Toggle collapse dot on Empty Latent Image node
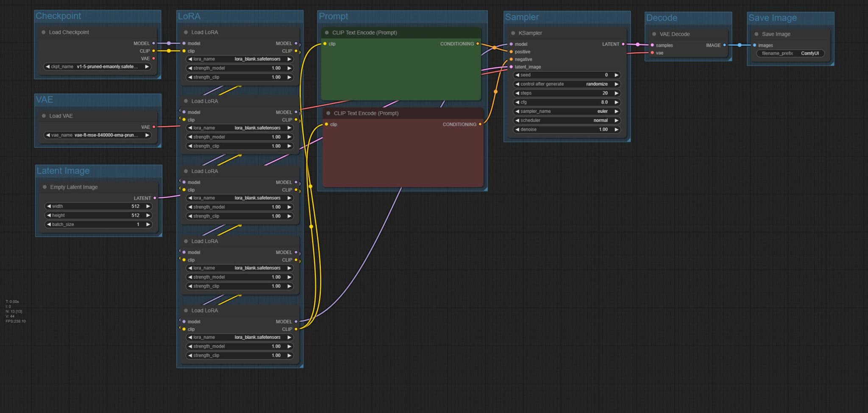 [45, 187]
